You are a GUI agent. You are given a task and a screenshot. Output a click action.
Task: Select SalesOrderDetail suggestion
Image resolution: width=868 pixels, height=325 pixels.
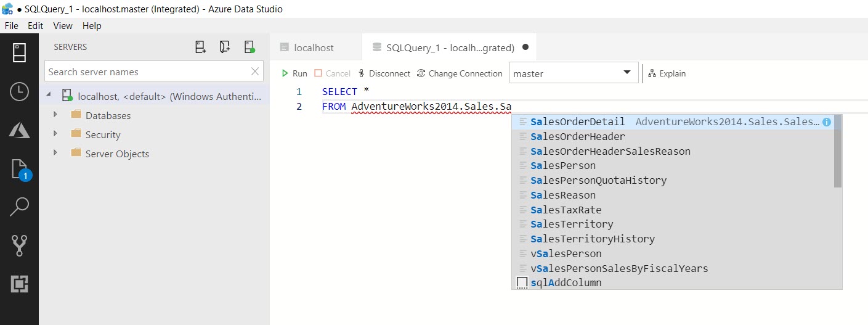pyautogui.click(x=672, y=122)
